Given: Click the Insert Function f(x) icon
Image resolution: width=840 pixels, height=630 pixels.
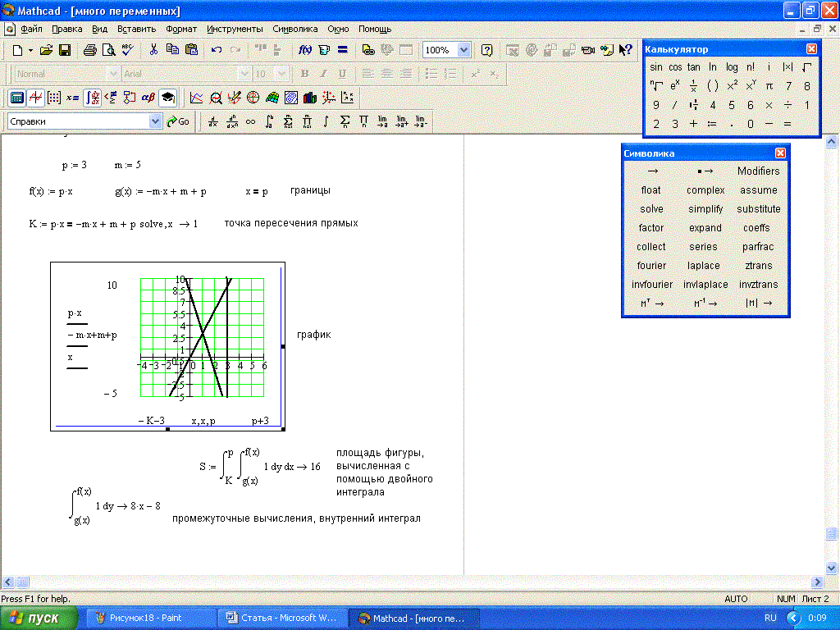Looking at the screenshot, I should (x=304, y=50).
